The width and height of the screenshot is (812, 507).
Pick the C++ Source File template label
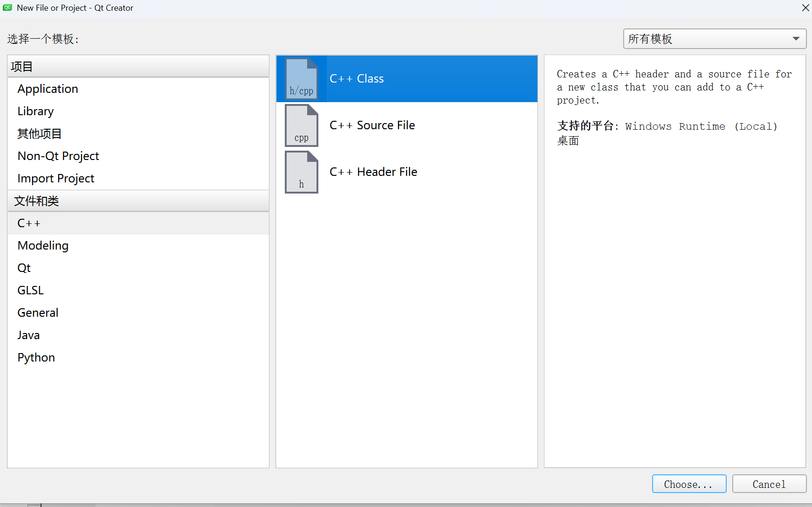(372, 125)
